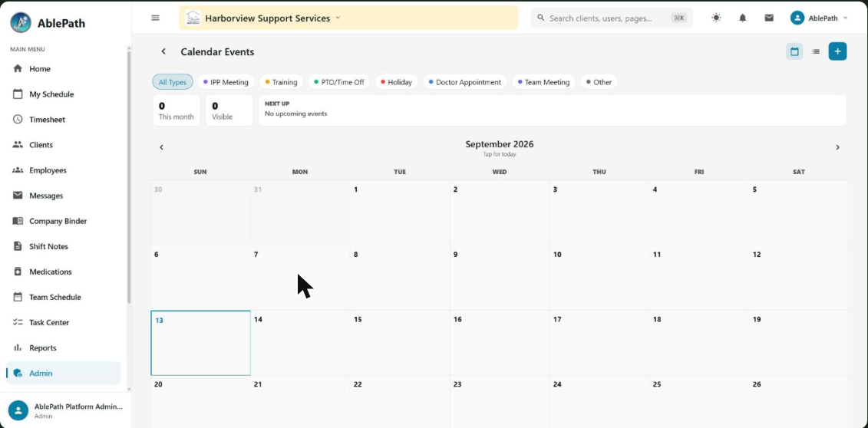
Task: Switch to list view
Action: point(816,51)
